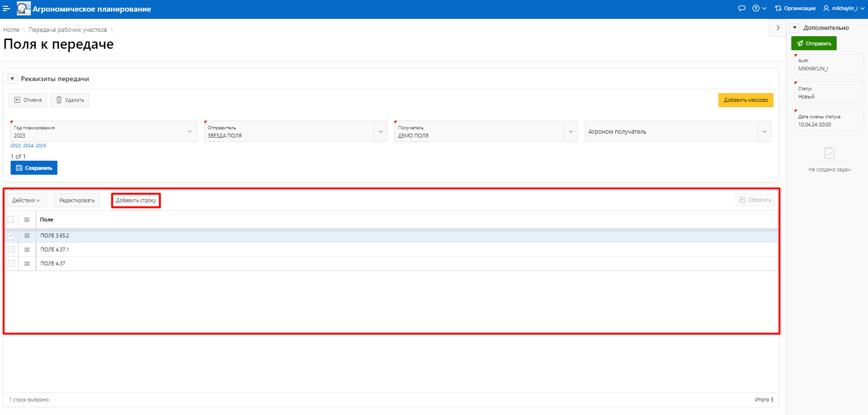Open the Действия menu
868x415 pixels.
27,200
